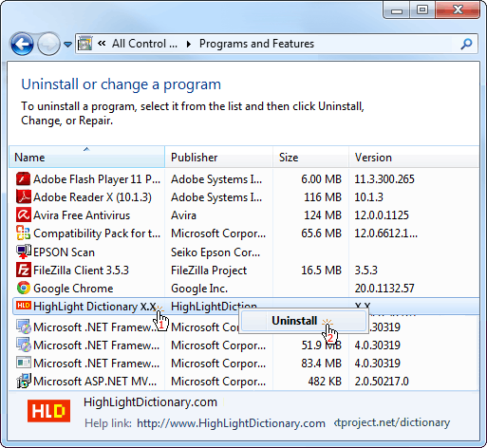Screen dimensions: 487x448
Task: Sort by the Version column header
Action: coord(414,157)
